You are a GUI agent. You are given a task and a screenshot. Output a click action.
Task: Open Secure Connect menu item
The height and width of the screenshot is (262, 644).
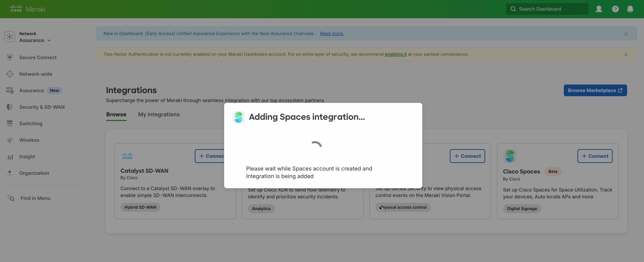tap(38, 57)
